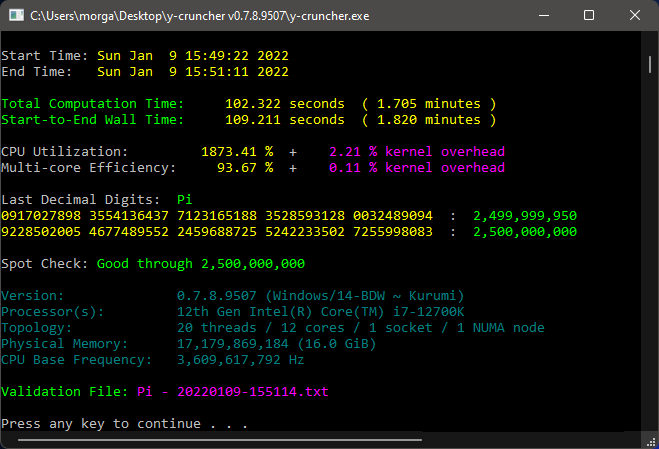
Task: Click the version 0.7.8.9507 Kurumi text
Action: tap(321, 296)
